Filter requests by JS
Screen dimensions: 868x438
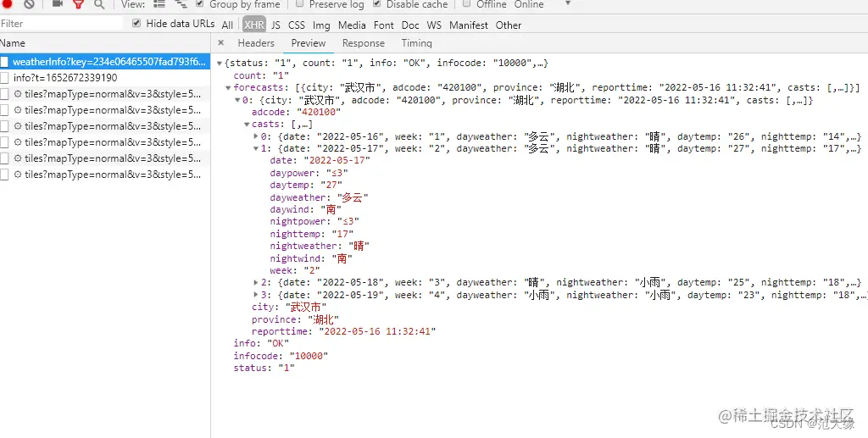point(275,25)
